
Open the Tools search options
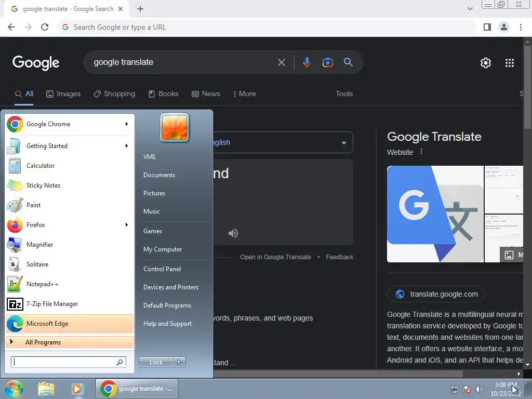pyautogui.click(x=344, y=94)
